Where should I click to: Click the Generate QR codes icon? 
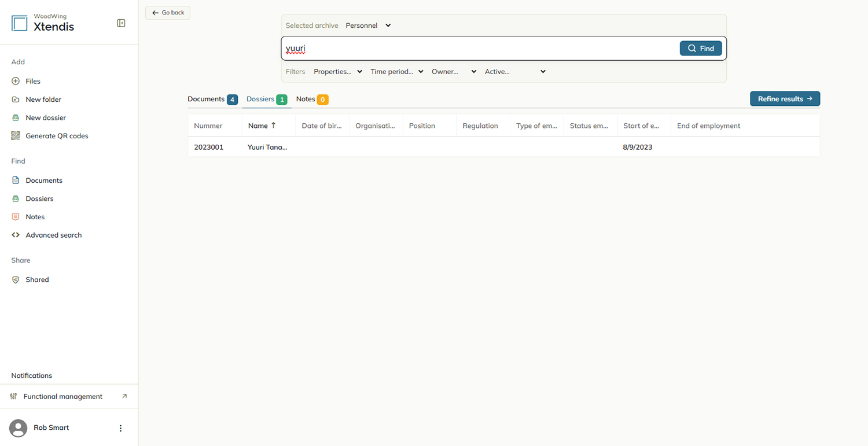(x=16, y=136)
